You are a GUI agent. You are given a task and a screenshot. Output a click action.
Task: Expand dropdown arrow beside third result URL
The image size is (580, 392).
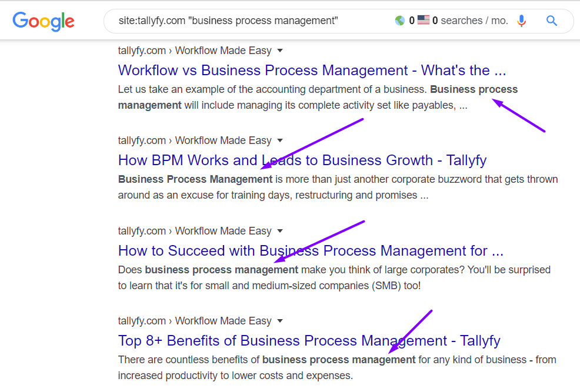tap(280, 231)
